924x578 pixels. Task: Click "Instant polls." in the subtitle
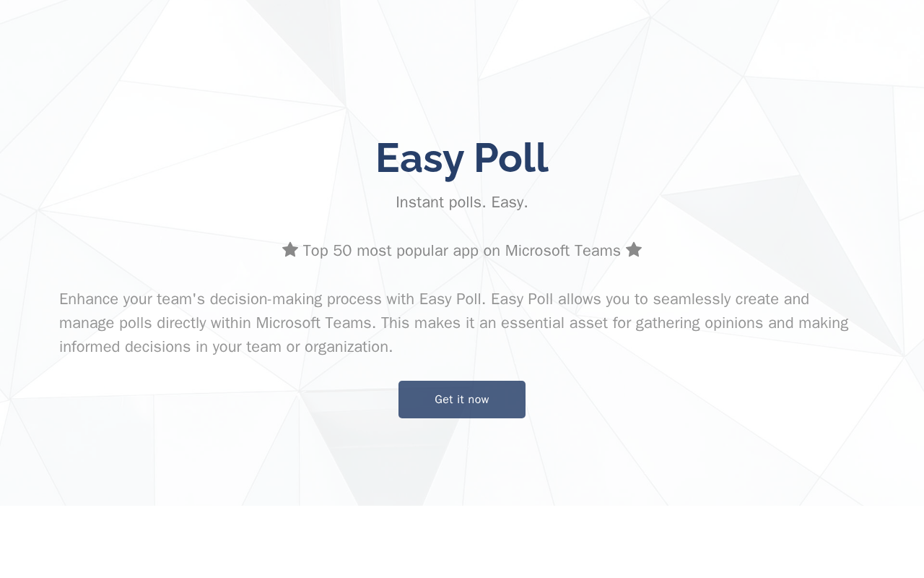tap(441, 202)
